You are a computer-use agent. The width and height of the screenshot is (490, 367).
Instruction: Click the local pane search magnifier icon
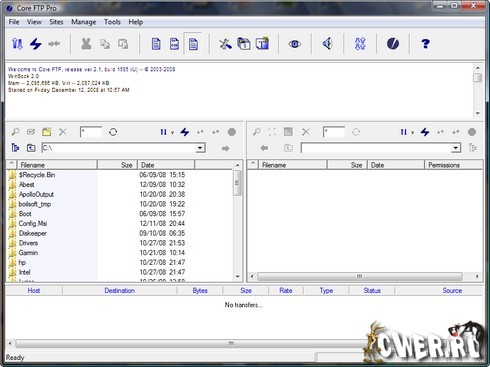click(x=15, y=132)
